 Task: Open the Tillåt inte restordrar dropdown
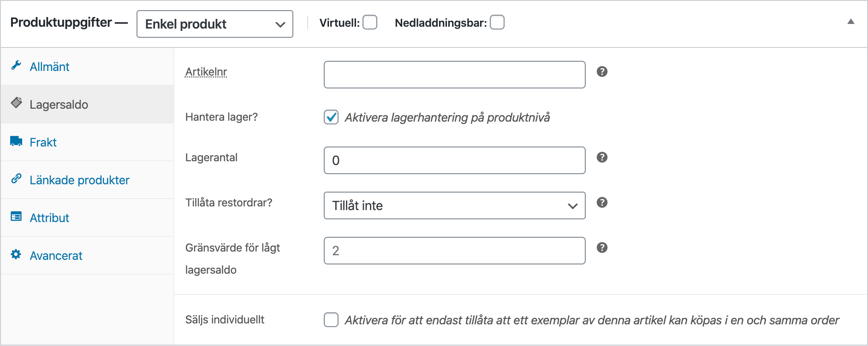click(x=454, y=205)
